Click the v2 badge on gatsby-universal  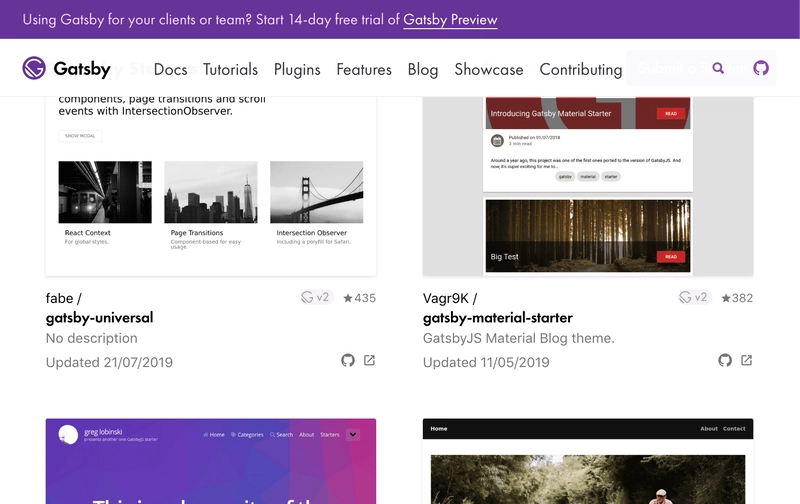pos(317,297)
